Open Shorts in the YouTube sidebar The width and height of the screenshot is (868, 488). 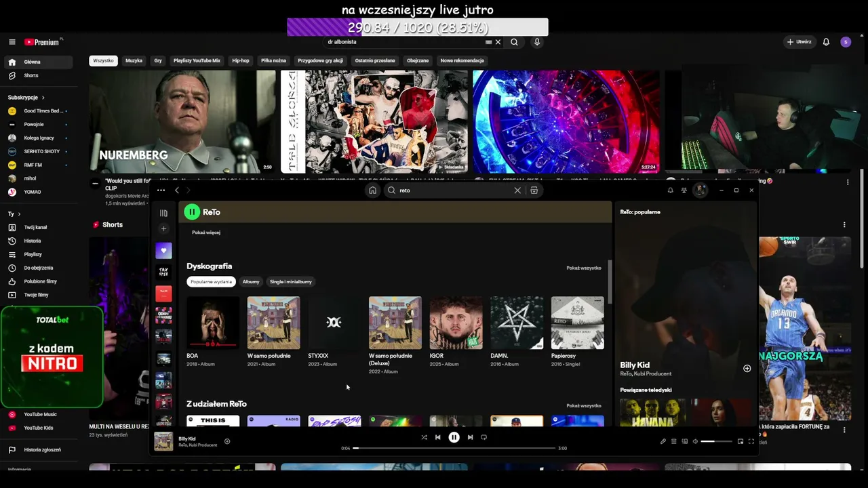click(38, 75)
